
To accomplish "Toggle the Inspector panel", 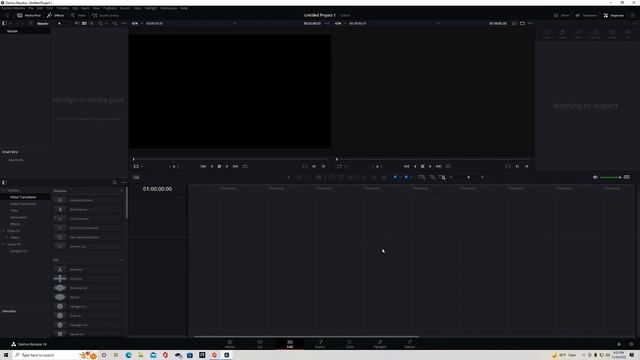I will 613,15.
